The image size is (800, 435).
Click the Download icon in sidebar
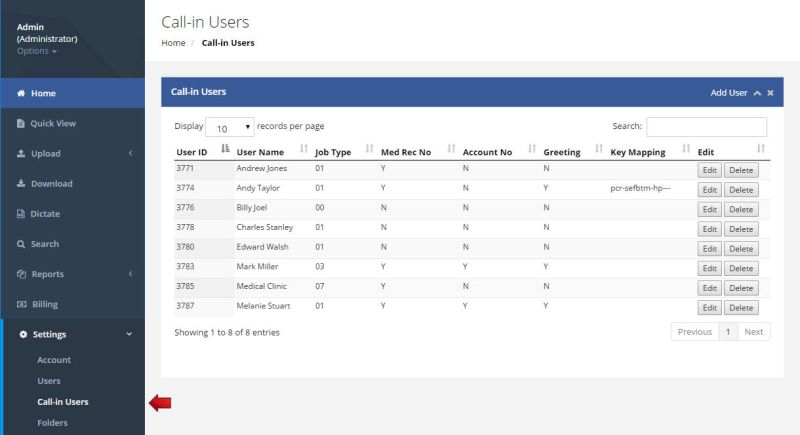coord(21,184)
